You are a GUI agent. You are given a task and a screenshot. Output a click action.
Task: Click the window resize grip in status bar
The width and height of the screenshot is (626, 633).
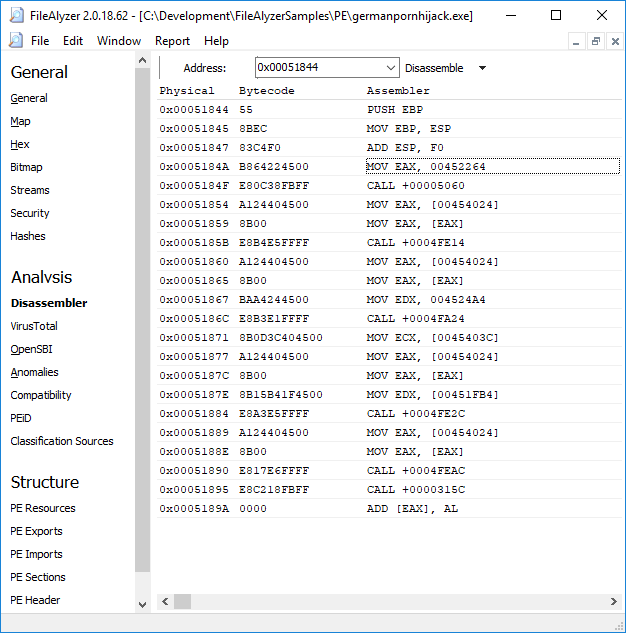pos(618,626)
